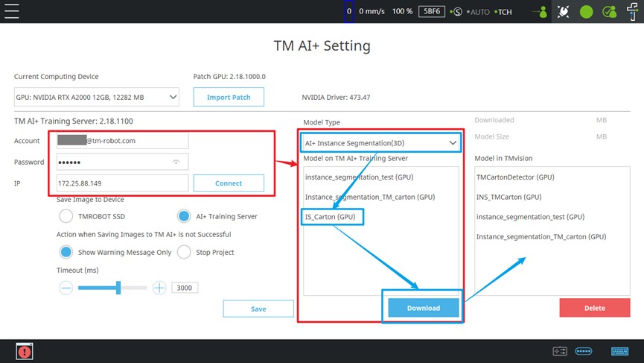Open the Model Type dropdown
This screenshot has width=644, height=363.
point(380,143)
